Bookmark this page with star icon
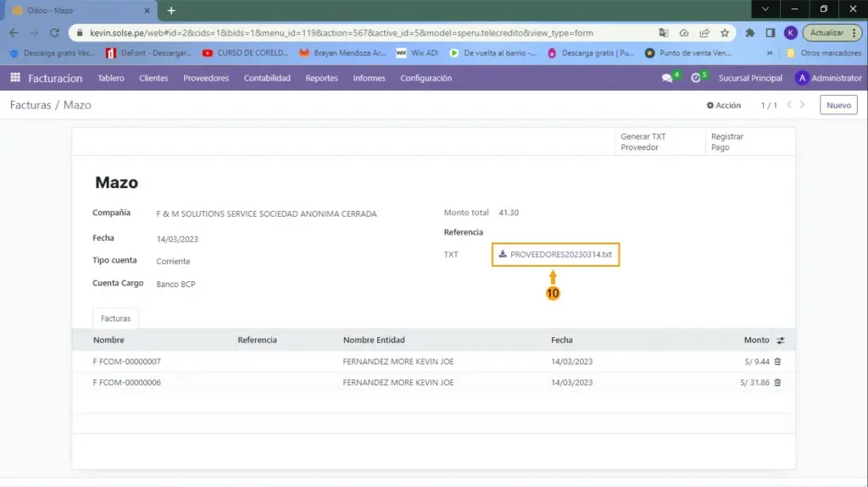This screenshot has height=487, width=868. pos(725,33)
